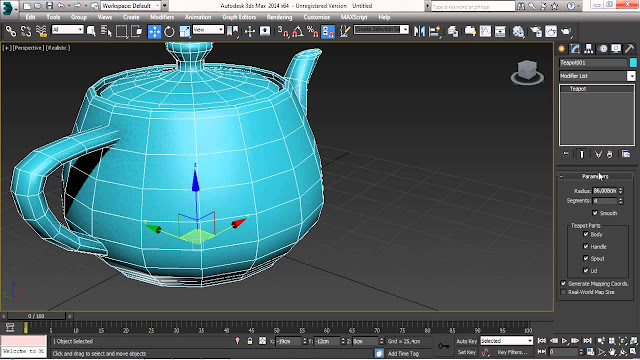Click the ViewCube in the viewport
Viewport: 640px width, 360px height.
pos(527,72)
